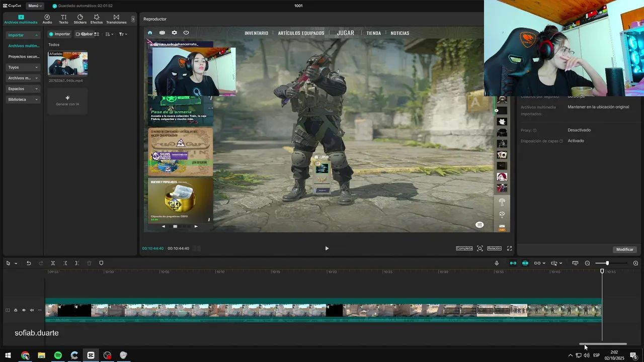Open the Stickers tab

pos(80,19)
